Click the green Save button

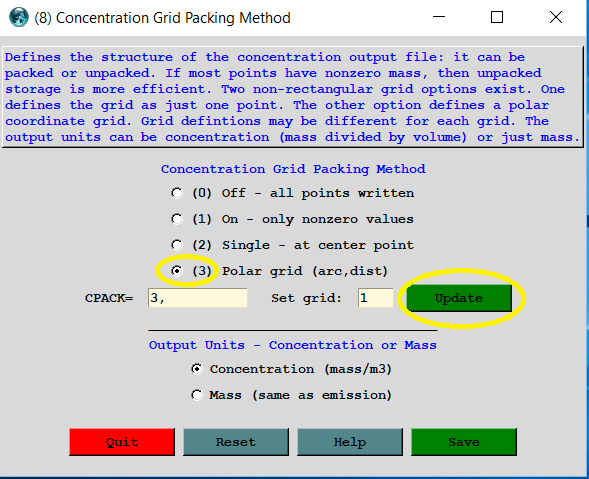point(464,442)
